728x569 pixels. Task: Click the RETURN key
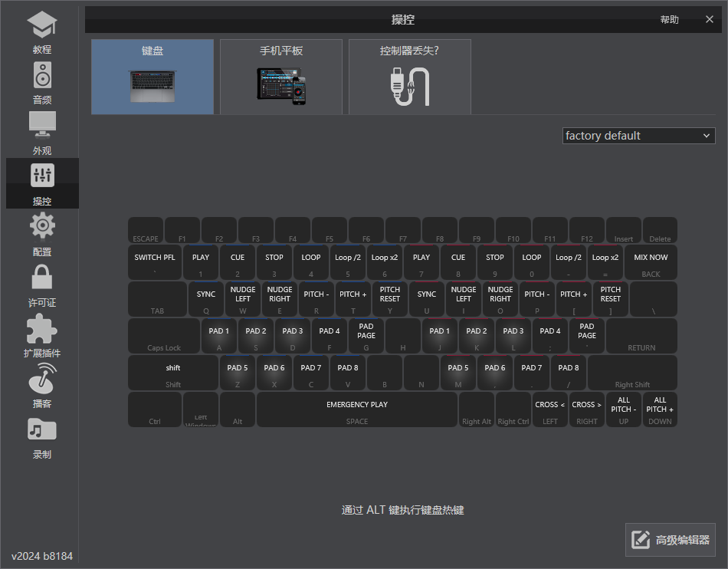[x=641, y=336]
